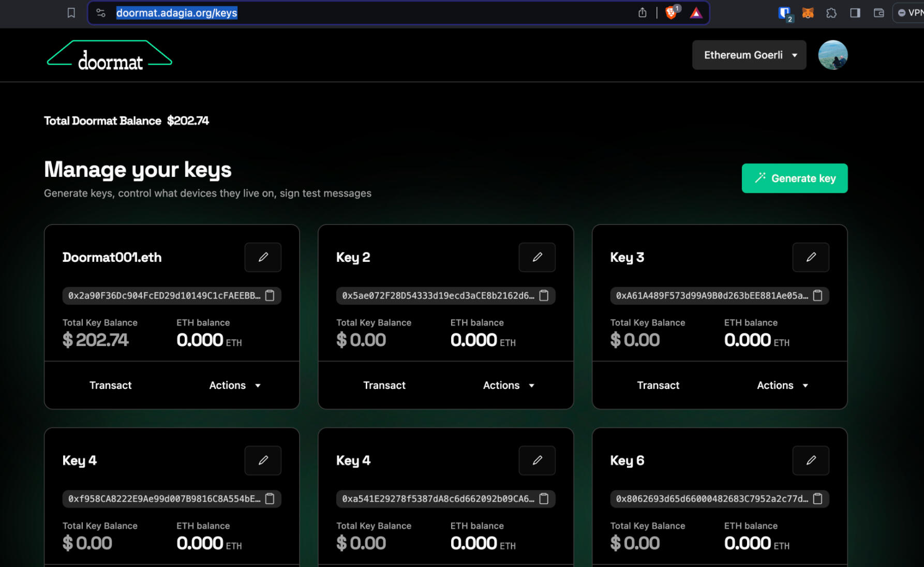Viewport: 924px width, 567px height.
Task: Open Actions dropdown for Key 3
Action: click(782, 385)
